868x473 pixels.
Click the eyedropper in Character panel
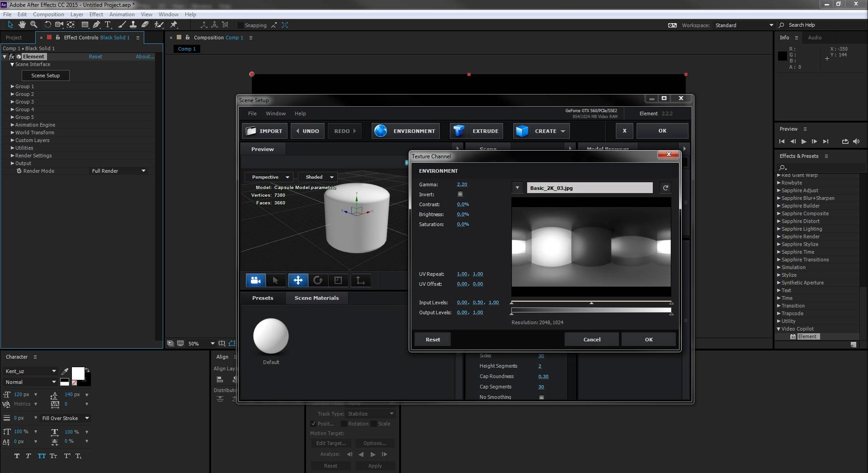pyautogui.click(x=65, y=371)
